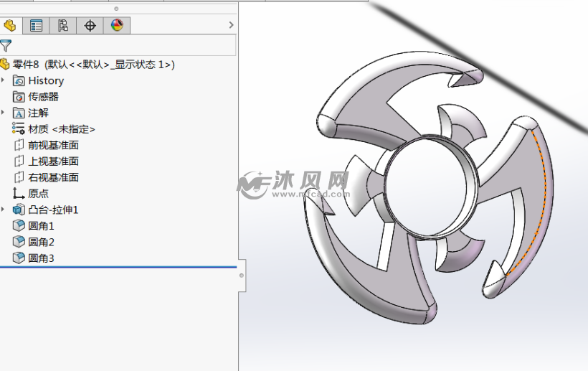Image resolution: width=588 pixels, height=371 pixels.
Task: Click the 传感器 sensors folder icon
Action: pos(19,97)
